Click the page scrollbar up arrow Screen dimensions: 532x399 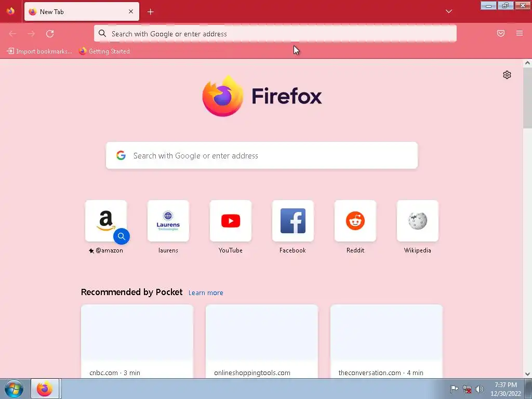pos(528,63)
